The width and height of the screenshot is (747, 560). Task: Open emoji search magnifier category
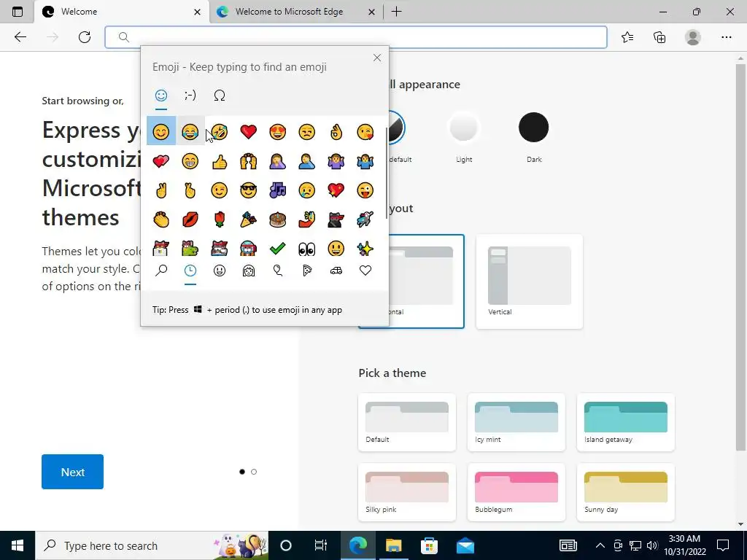[161, 271]
